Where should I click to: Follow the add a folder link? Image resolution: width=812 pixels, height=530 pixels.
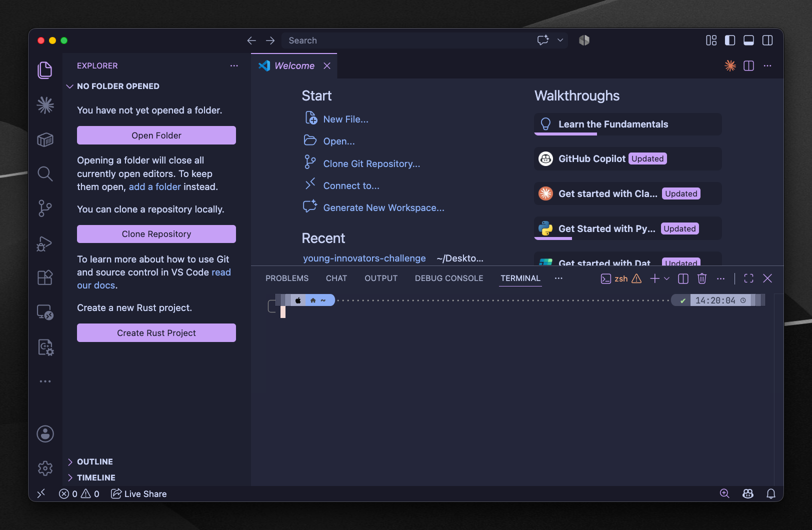(155, 187)
